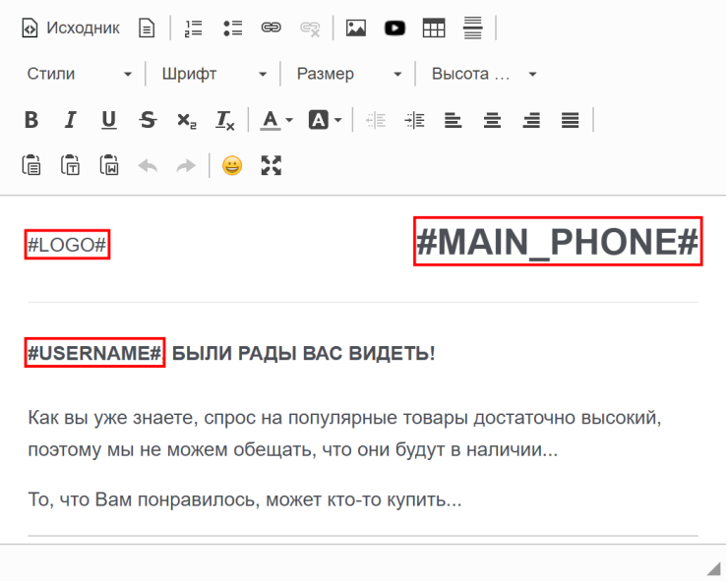
Task: Click the #LOGO# placeholder
Action: [67, 245]
